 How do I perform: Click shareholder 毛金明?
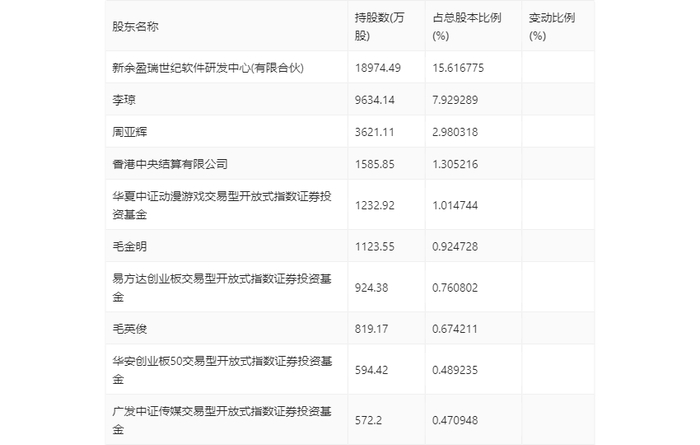129,246
